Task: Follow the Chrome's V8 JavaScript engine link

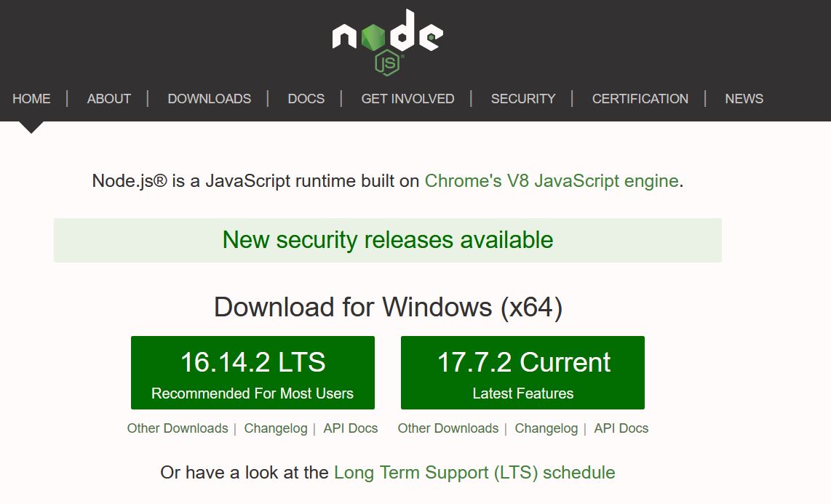Action: pos(551,181)
